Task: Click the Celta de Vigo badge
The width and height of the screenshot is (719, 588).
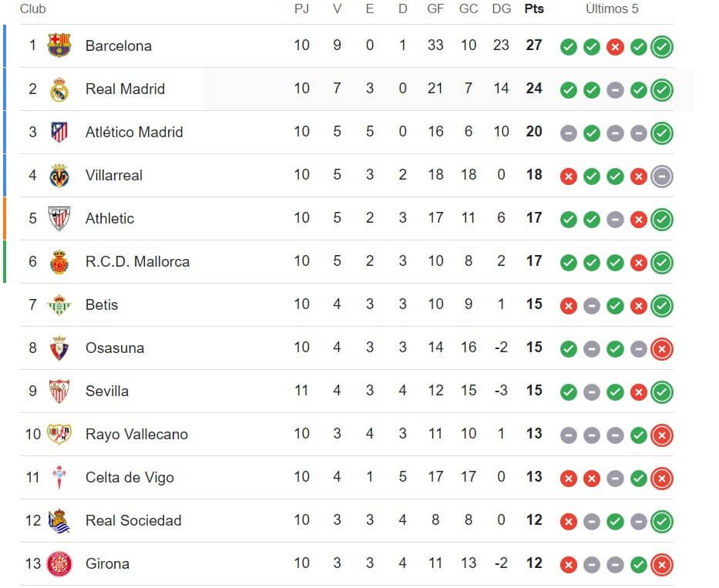Action: coord(59,477)
